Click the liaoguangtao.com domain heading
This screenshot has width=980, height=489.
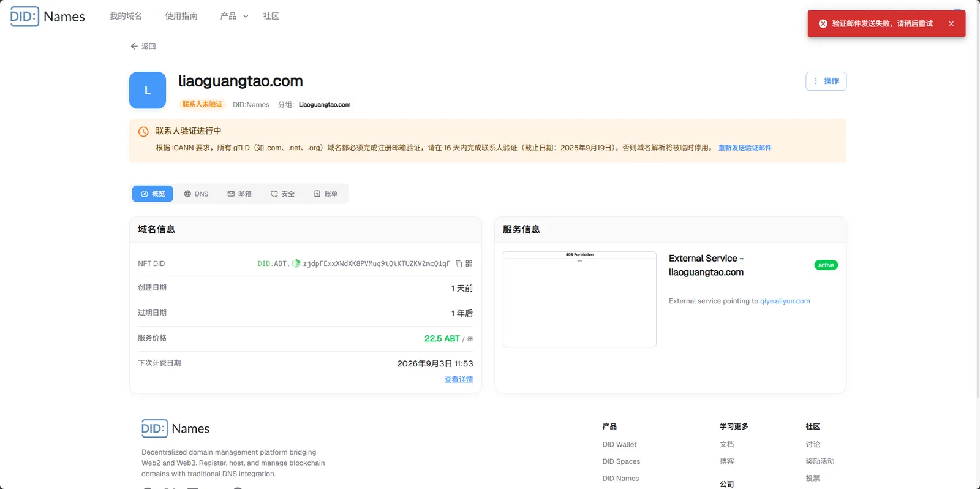pyautogui.click(x=241, y=81)
